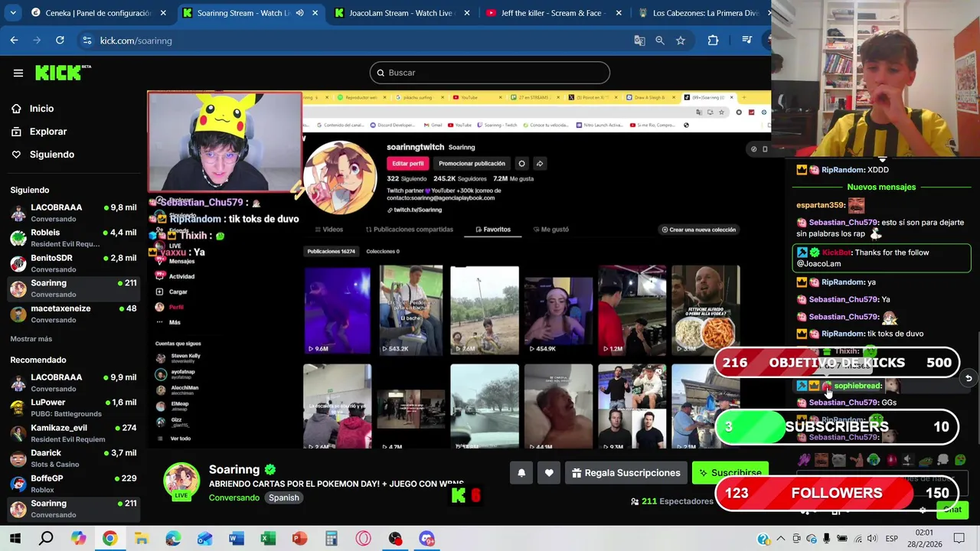
Task: Open Windows taskbar search
Action: (47, 539)
